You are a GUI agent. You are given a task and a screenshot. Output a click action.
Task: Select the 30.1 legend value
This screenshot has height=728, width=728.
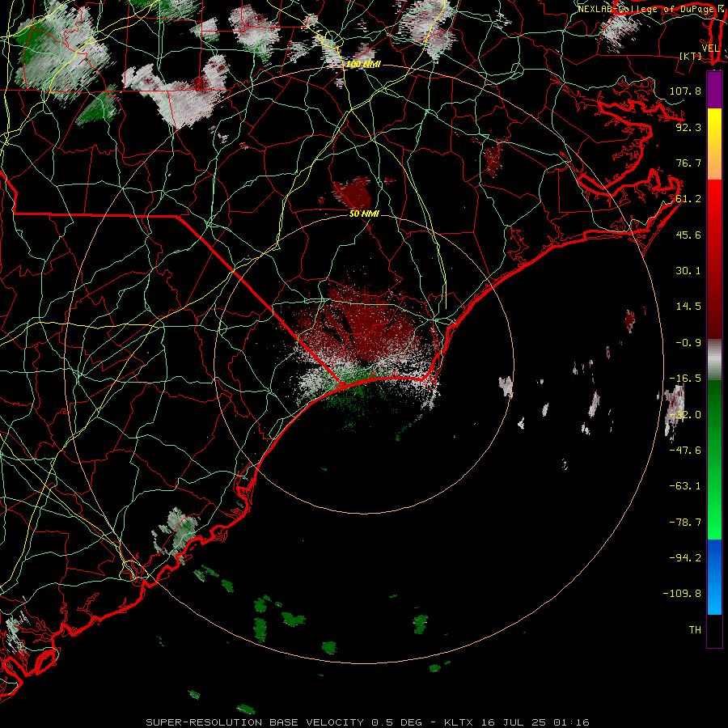[688, 271]
